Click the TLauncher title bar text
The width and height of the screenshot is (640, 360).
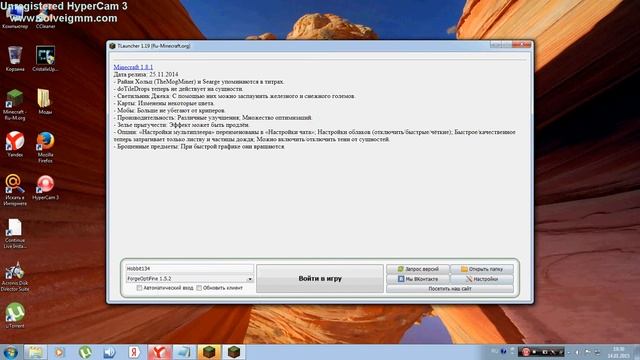pyautogui.click(x=153, y=46)
